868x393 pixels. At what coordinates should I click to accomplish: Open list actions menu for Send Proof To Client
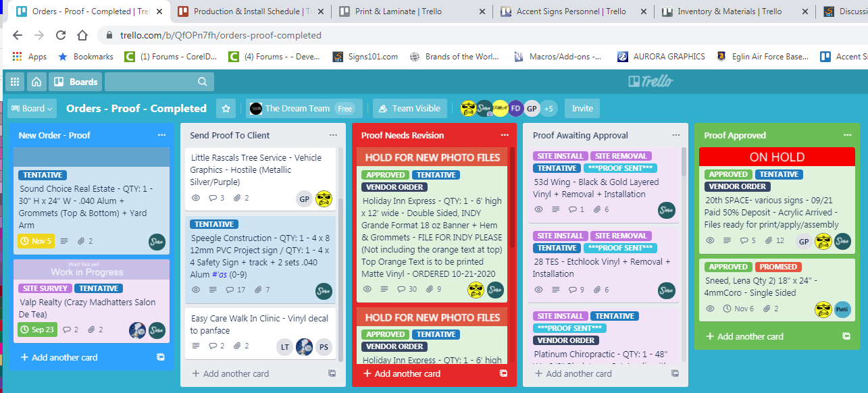click(333, 135)
